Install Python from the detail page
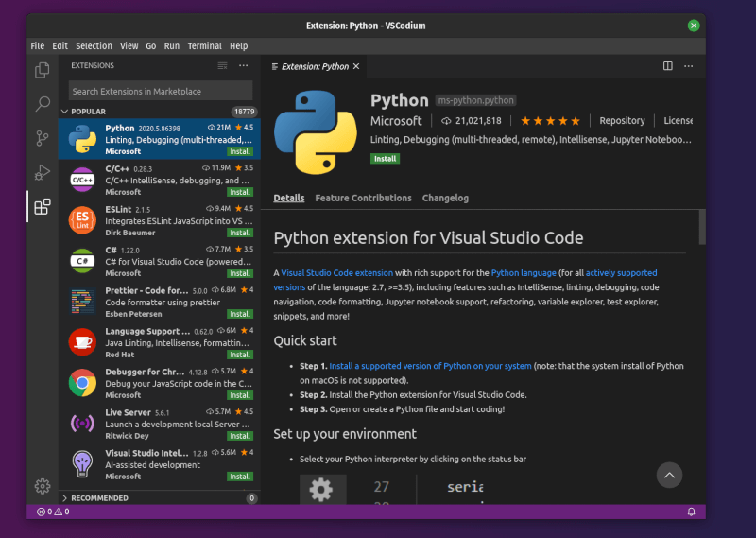The image size is (756, 538). 385,159
